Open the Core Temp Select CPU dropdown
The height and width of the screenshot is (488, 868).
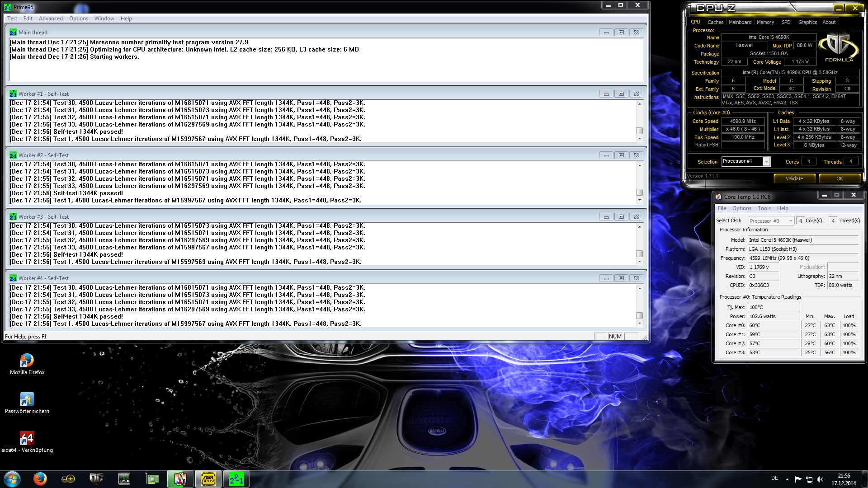(x=791, y=221)
